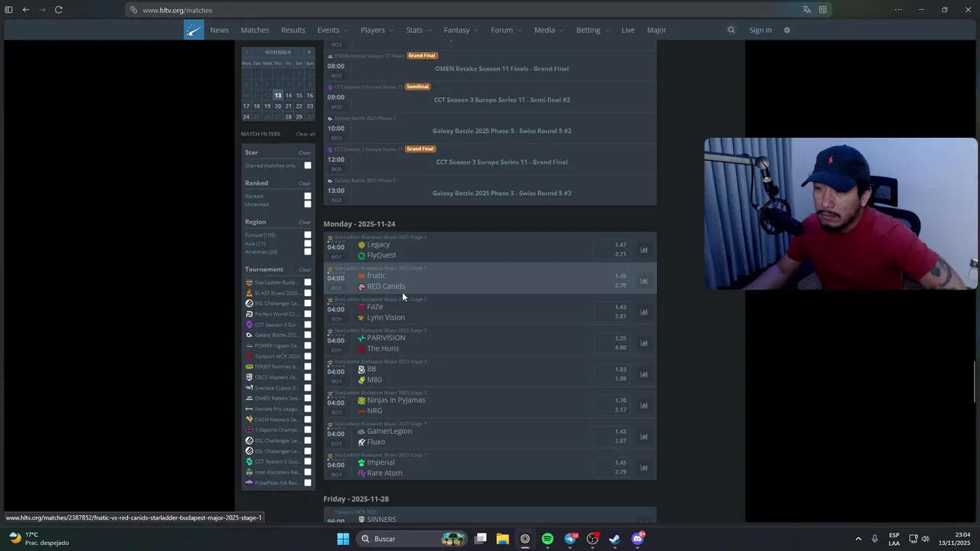Image resolution: width=980 pixels, height=551 pixels.
Task: Check the Perfect World CS tournament filter
Action: click(x=308, y=314)
